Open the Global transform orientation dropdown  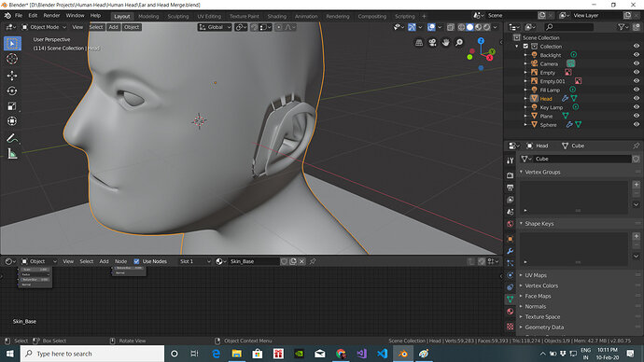(215, 27)
